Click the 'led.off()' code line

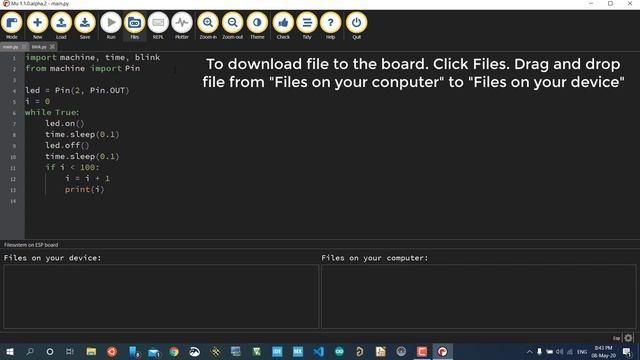[67, 145]
